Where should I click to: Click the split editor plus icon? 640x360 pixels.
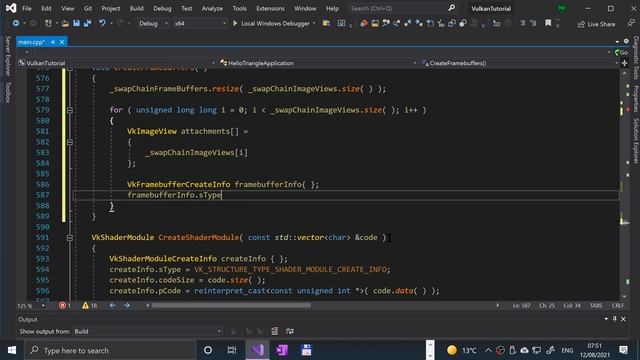tap(624, 63)
